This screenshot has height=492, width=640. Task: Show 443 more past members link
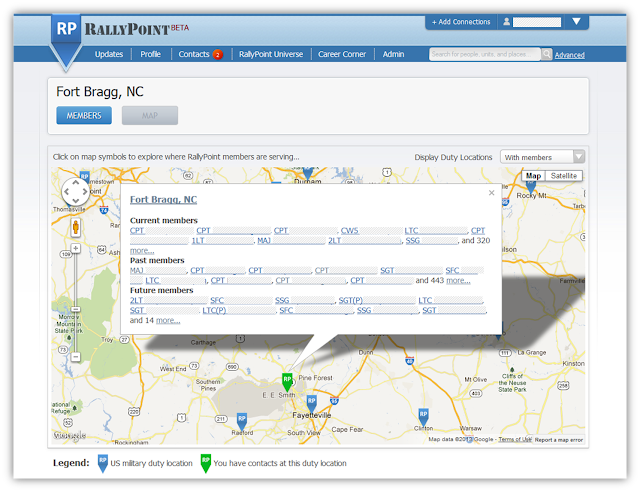[x=458, y=281]
